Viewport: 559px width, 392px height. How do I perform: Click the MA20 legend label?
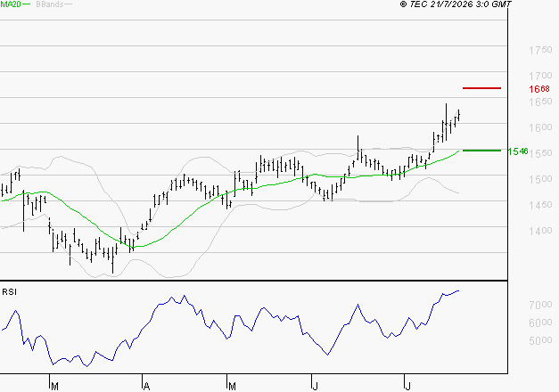pyautogui.click(x=11, y=4)
